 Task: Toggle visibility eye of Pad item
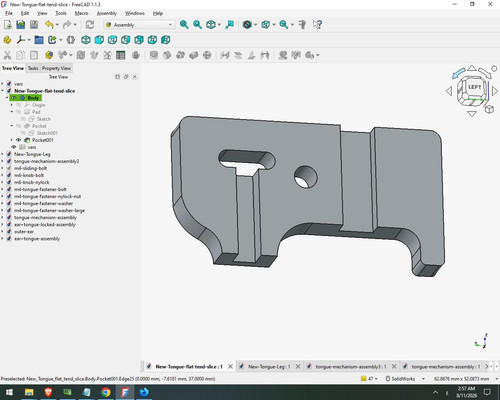tap(19, 112)
